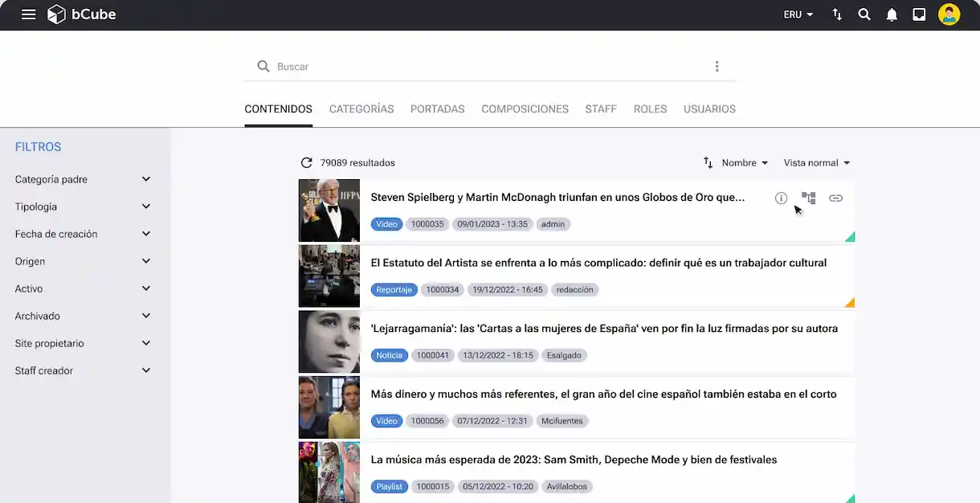This screenshot has height=503, width=980.
Task: Open the El Estatuto del Artista article
Action: pyautogui.click(x=598, y=262)
